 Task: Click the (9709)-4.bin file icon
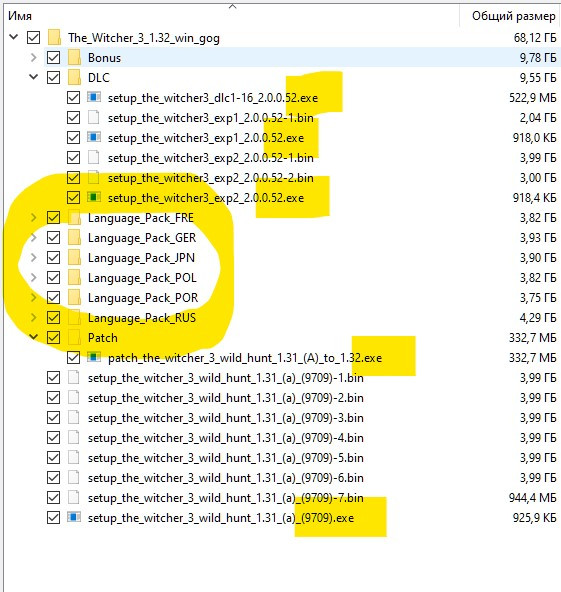point(74,437)
